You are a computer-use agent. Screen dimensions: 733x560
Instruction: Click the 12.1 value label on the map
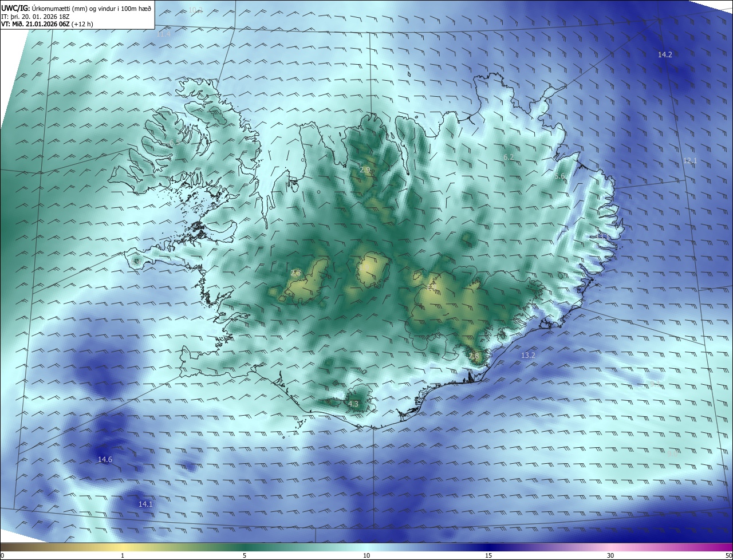(690, 161)
